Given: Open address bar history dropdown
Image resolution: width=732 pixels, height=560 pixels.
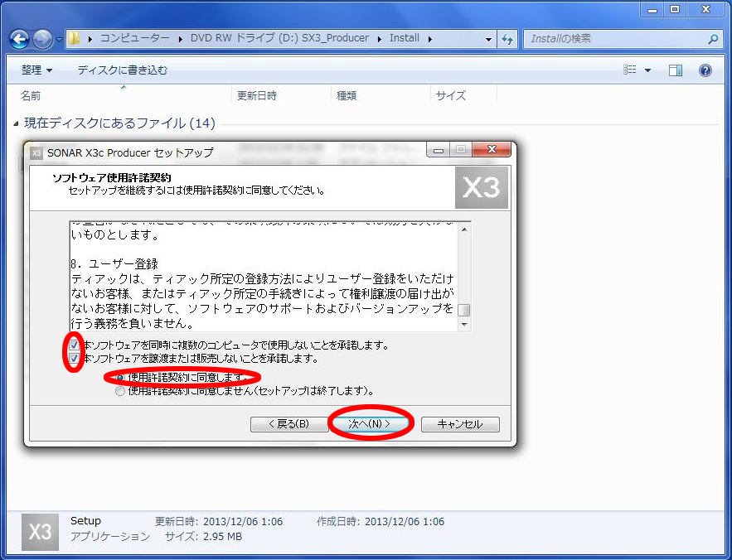Looking at the screenshot, I should (x=488, y=40).
